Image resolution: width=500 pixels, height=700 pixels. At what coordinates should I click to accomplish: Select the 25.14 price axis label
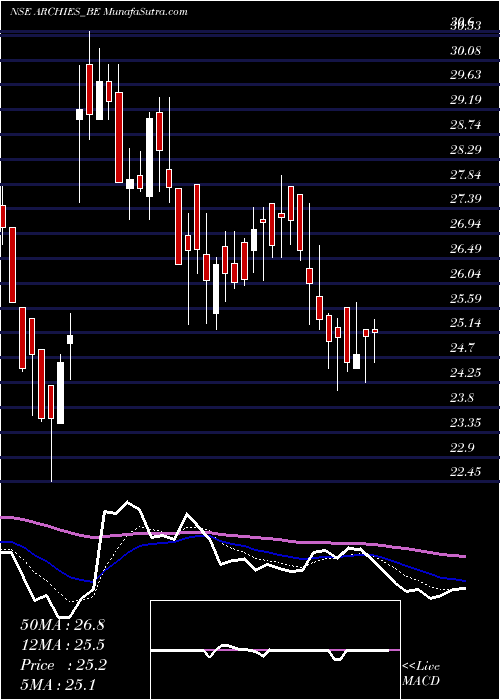465,323
